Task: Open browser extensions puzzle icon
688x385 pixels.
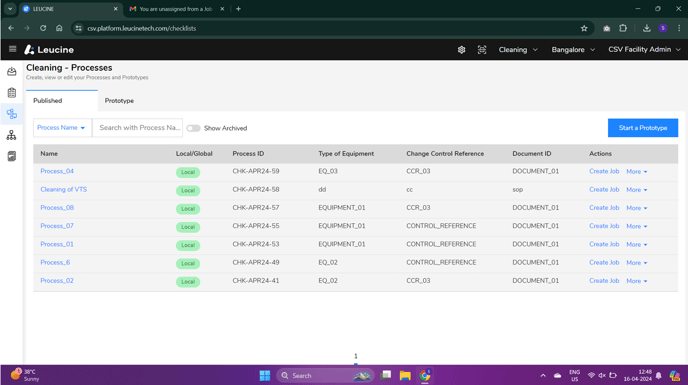Action: pyautogui.click(x=623, y=28)
